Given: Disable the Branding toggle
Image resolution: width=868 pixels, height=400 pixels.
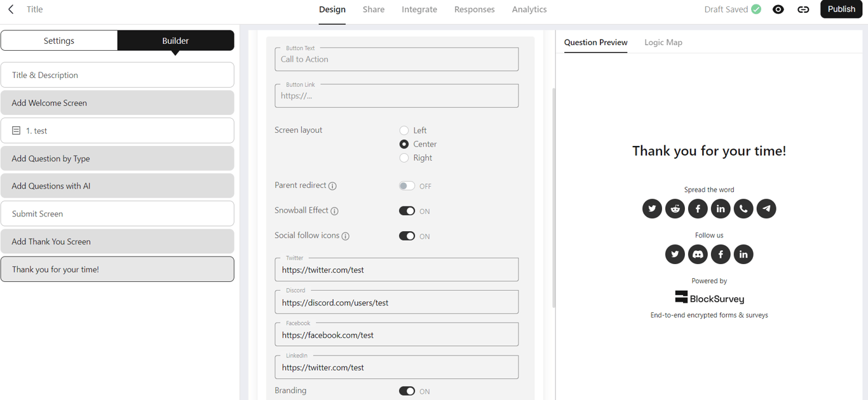Looking at the screenshot, I should 407,391.
